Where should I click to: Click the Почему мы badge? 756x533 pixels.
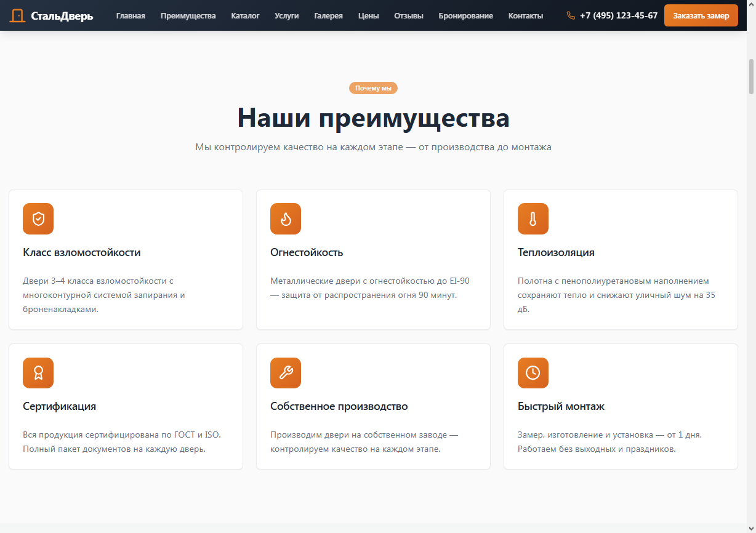coord(373,88)
